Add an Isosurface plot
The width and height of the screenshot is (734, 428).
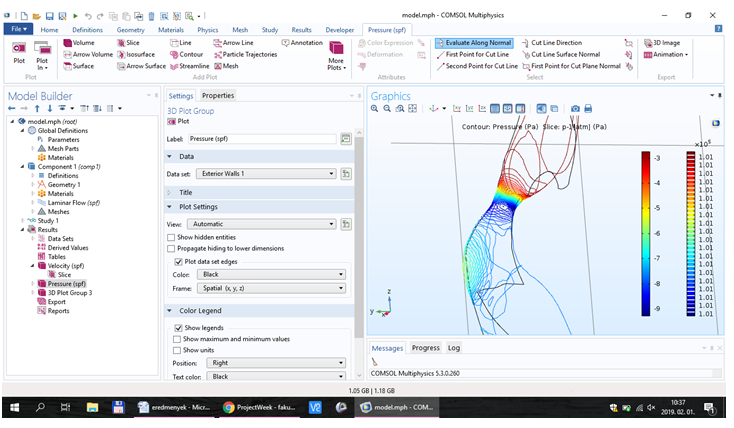(134, 55)
